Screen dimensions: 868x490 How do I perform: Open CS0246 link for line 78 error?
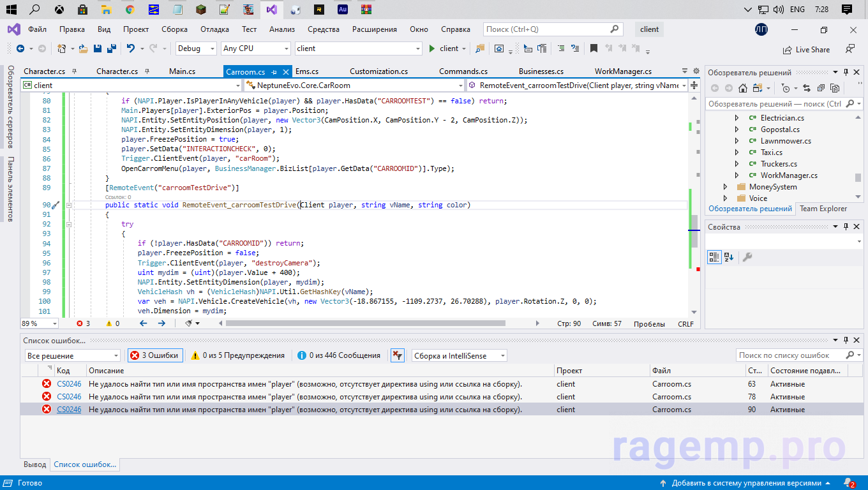pyautogui.click(x=69, y=397)
